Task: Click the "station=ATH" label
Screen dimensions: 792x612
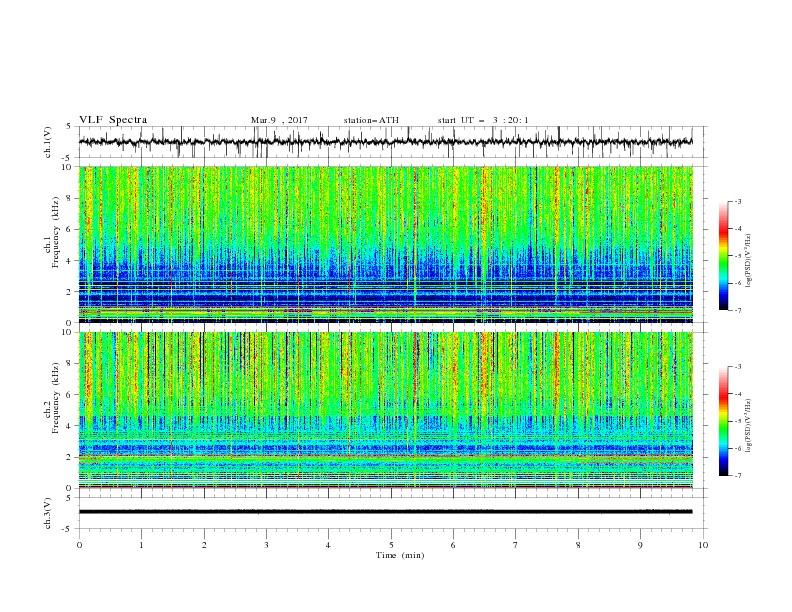Action: click(x=371, y=120)
